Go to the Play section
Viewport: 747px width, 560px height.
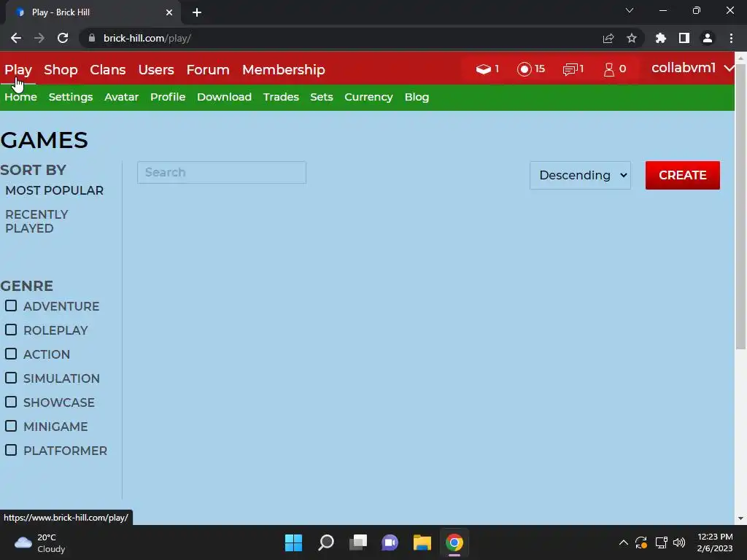pyautogui.click(x=18, y=70)
